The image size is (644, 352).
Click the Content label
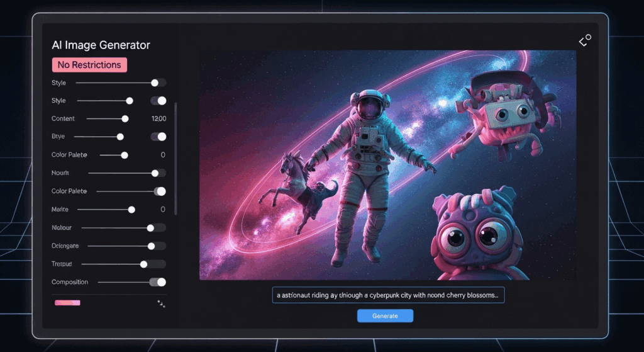pos(63,118)
